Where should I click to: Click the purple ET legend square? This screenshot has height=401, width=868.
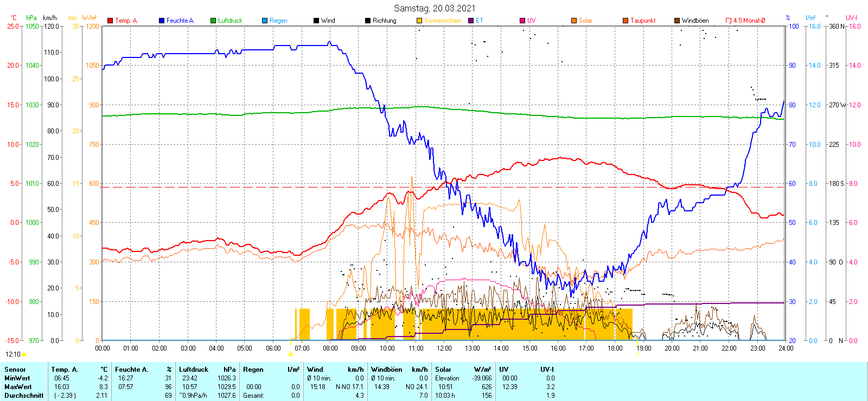tap(471, 21)
